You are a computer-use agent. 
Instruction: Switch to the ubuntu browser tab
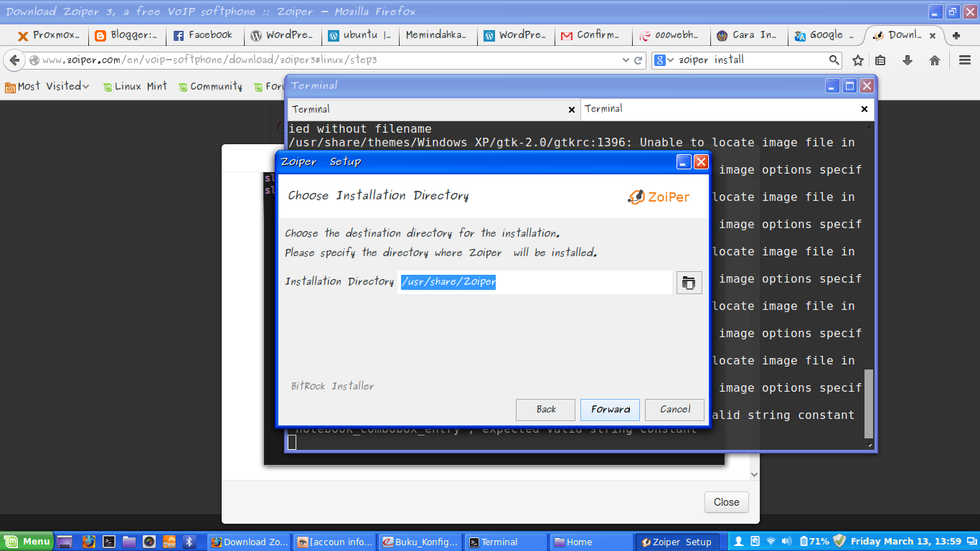pyautogui.click(x=359, y=35)
